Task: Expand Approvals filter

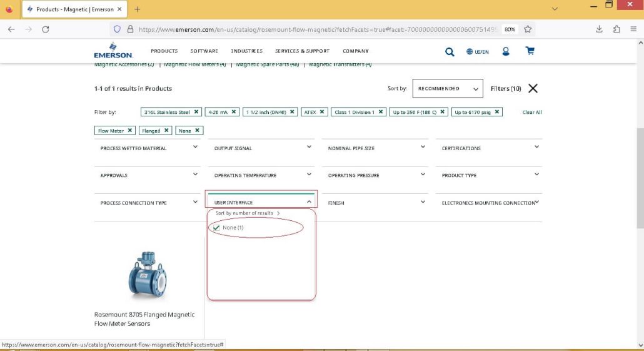Action: coord(148,175)
